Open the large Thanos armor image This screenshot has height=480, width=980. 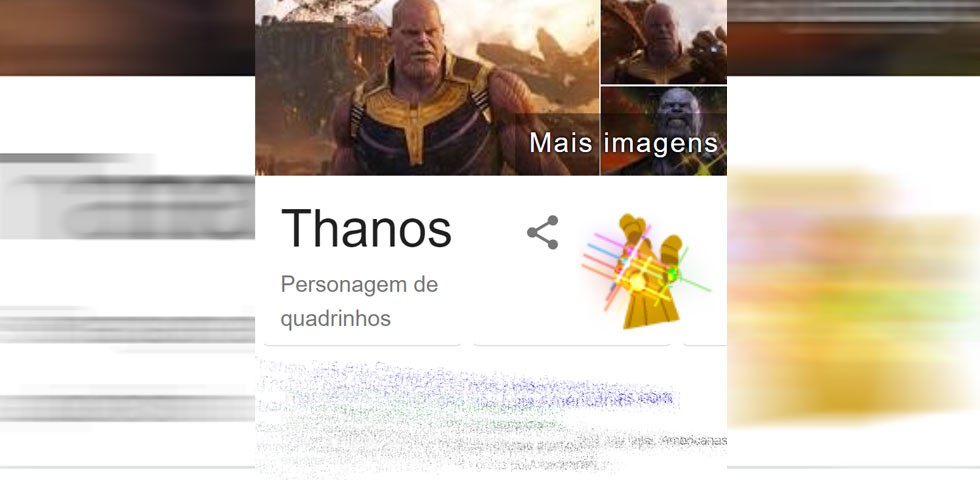[427, 88]
